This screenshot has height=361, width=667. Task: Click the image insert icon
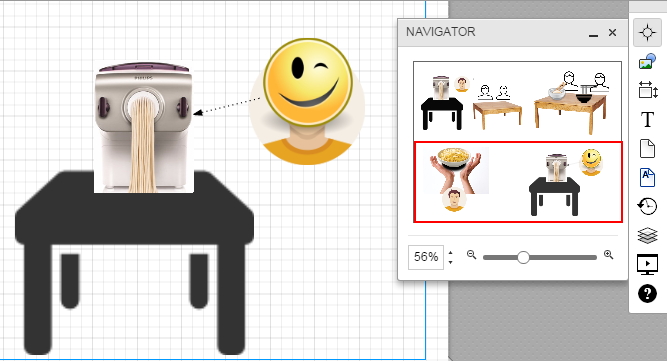(647, 61)
